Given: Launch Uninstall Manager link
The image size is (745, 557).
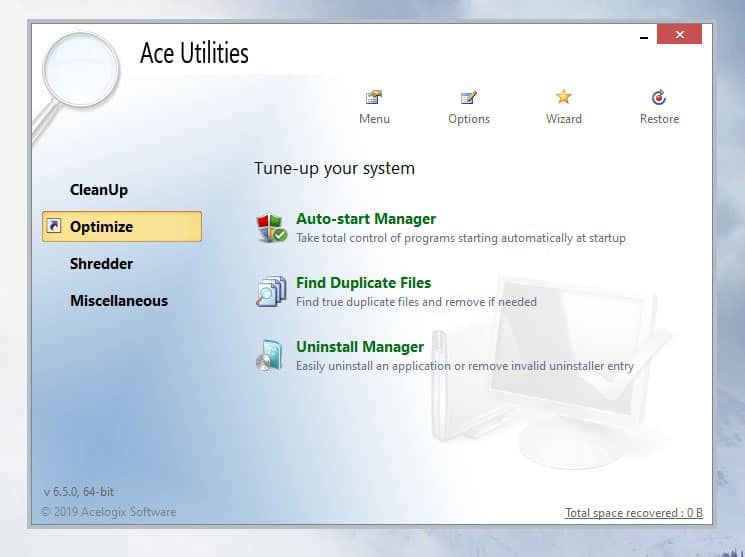Looking at the screenshot, I should pos(360,346).
